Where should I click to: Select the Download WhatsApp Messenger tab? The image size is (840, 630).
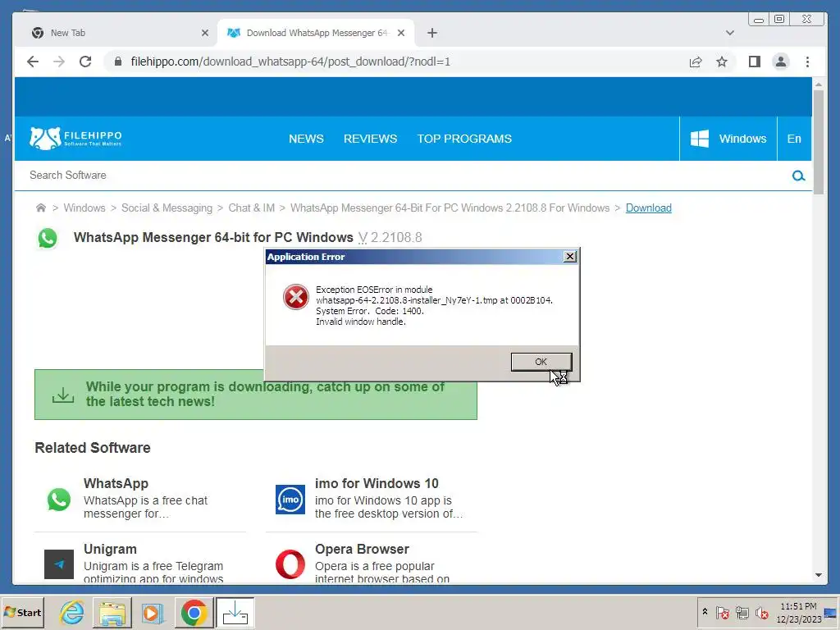click(316, 33)
